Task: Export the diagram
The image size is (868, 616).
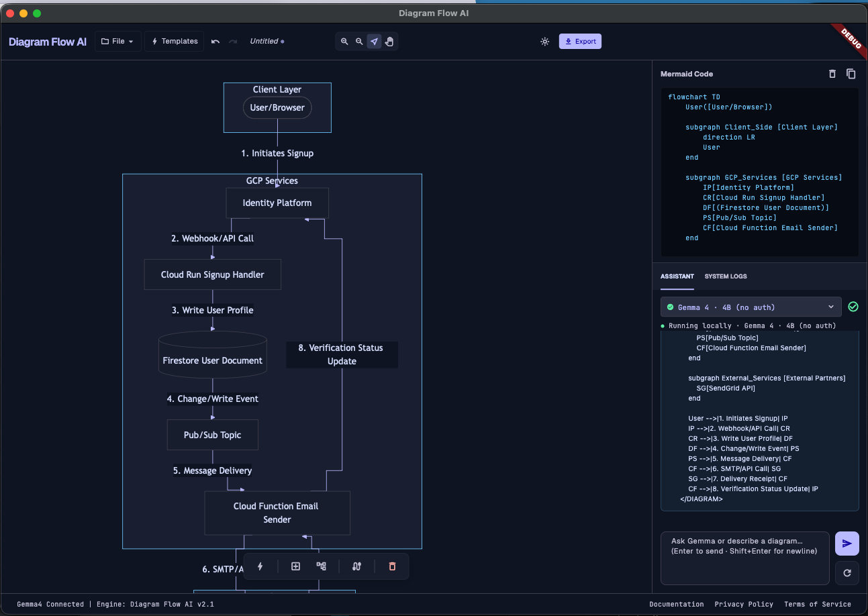Action: coord(581,42)
